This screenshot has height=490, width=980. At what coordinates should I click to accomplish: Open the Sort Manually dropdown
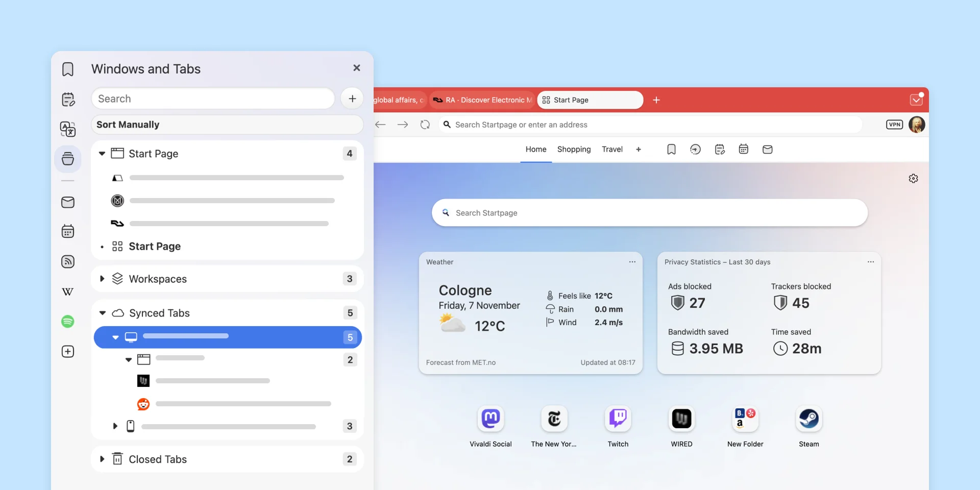(227, 125)
